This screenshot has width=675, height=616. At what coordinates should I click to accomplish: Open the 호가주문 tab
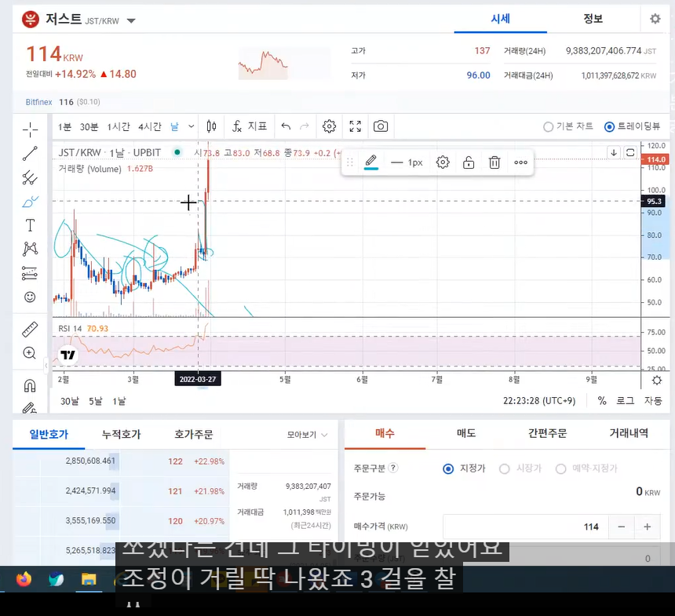[193, 435]
